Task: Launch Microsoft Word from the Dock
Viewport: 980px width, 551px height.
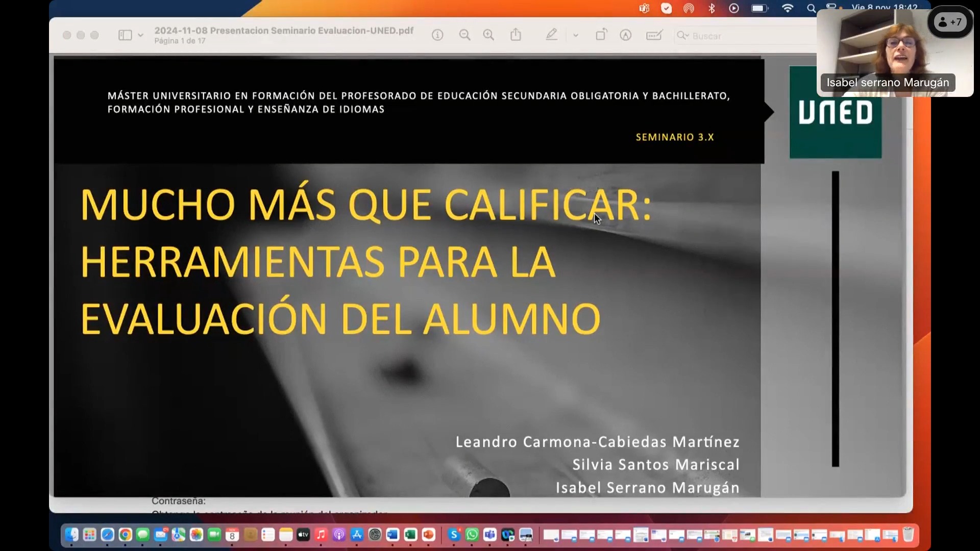Action: point(393,534)
